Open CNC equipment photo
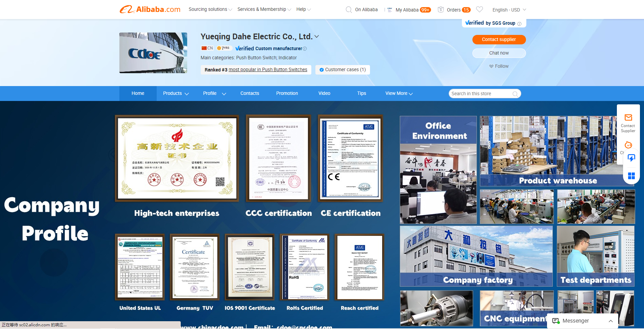644x329 pixels. tap(516, 308)
